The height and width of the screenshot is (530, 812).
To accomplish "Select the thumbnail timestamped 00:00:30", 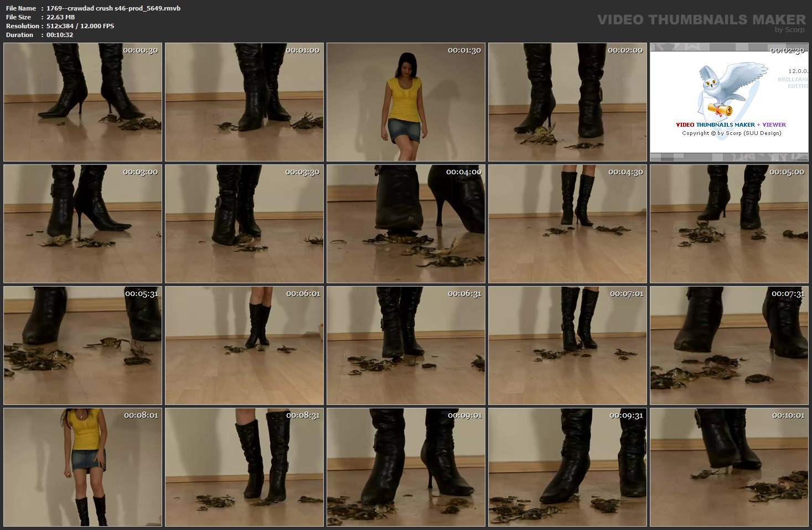I will click(x=83, y=102).
